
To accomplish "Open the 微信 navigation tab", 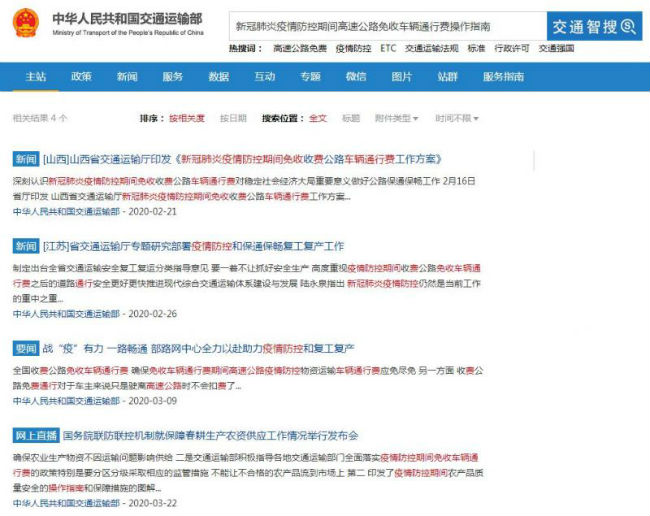I will [356, 77].
